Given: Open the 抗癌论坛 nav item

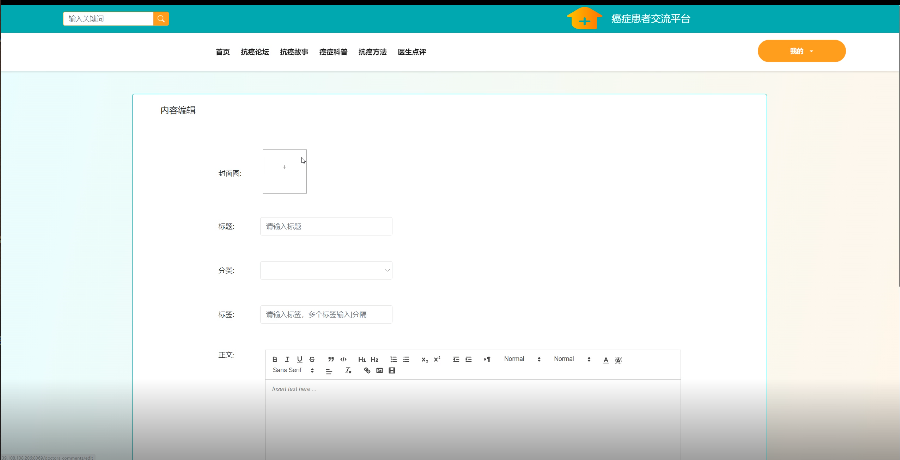Looking at the screenshot, I should 255,52.
